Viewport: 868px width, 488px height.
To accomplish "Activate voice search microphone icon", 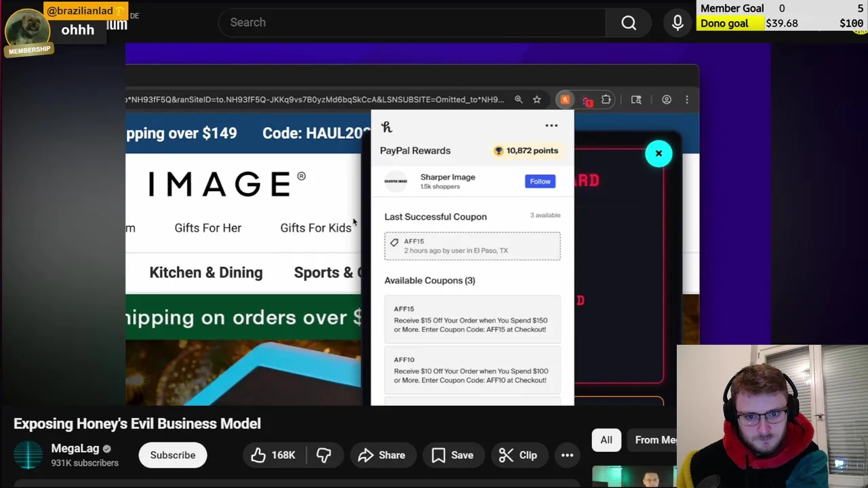I will click(x=677, y=23).
